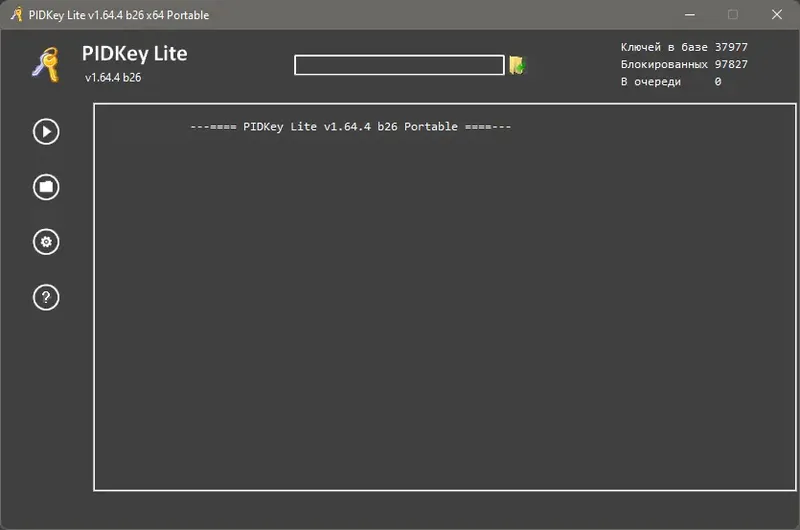Click the "v1.64.4 b26" version label
800x530 pixels.
point(113,78)
